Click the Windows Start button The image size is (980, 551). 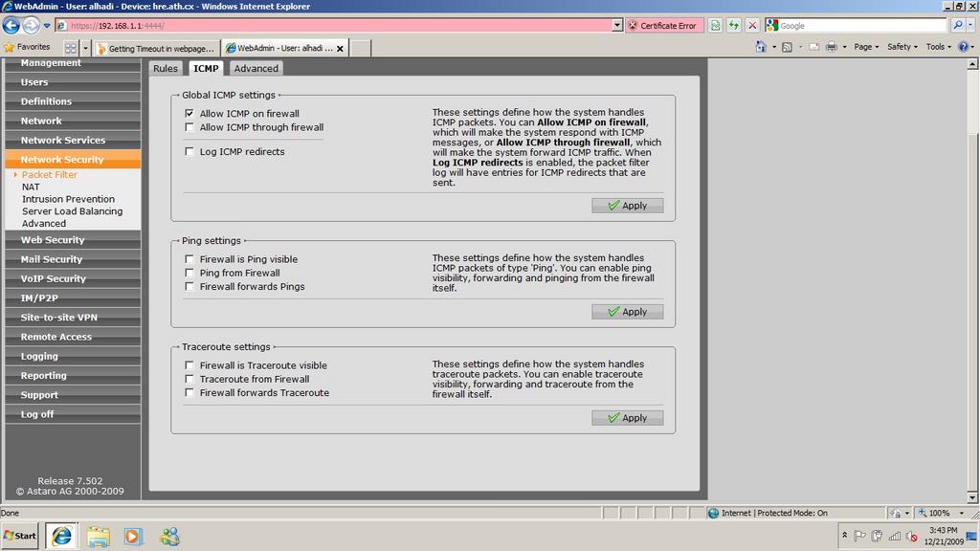[x=20, y=536]
